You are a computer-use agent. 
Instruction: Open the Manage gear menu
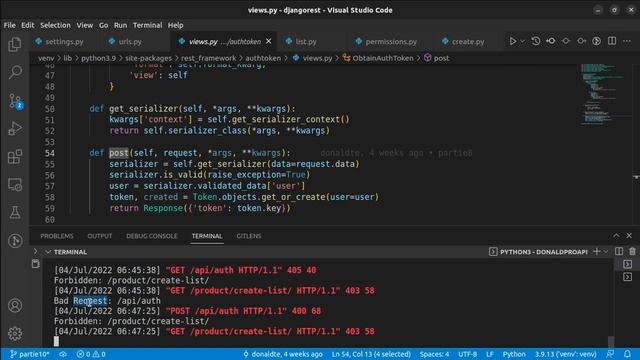click(15, 333)
